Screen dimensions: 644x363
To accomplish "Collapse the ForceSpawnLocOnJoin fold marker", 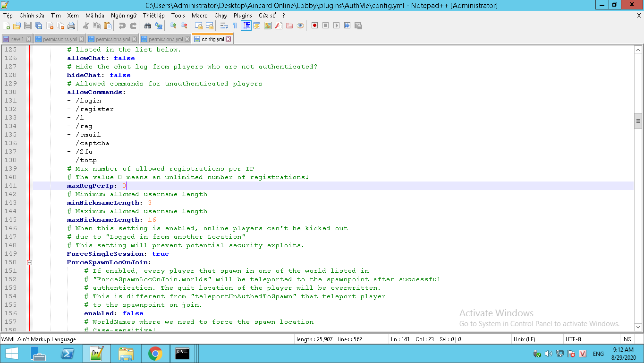I will tap(29, 262).
